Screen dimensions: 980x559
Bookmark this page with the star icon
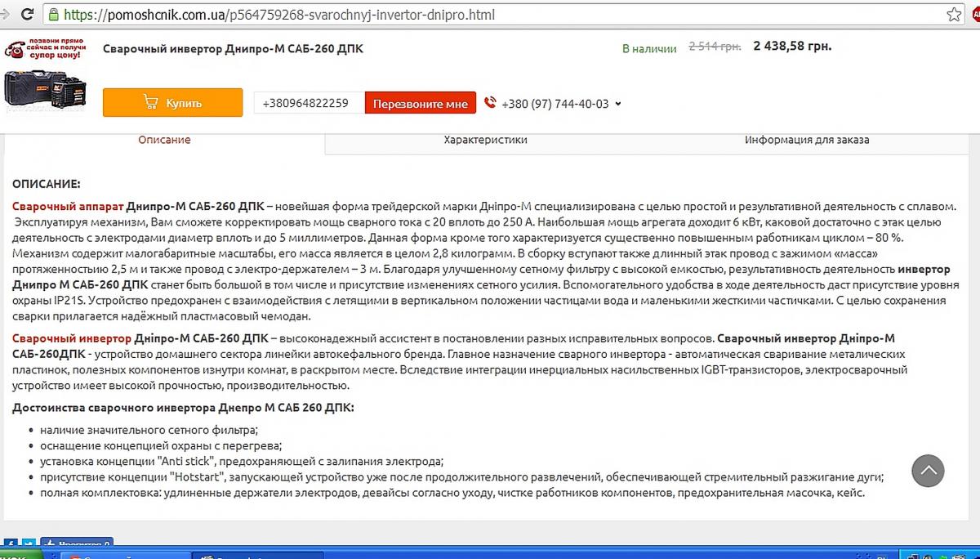click(954, 15)
